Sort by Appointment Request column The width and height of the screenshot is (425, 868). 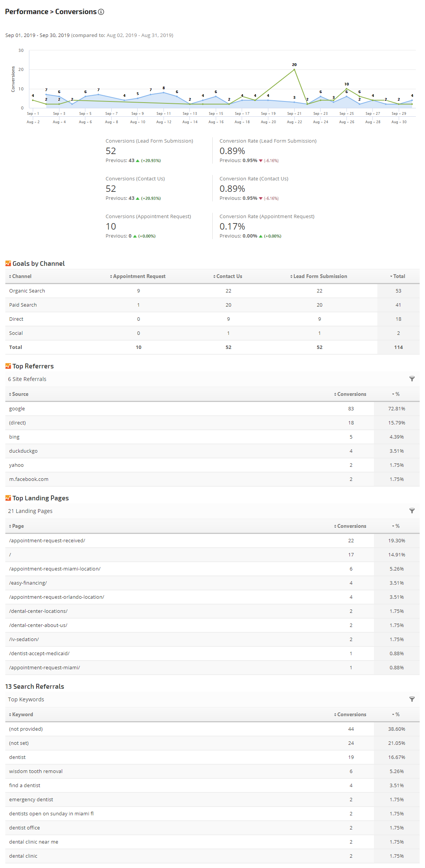139,276
